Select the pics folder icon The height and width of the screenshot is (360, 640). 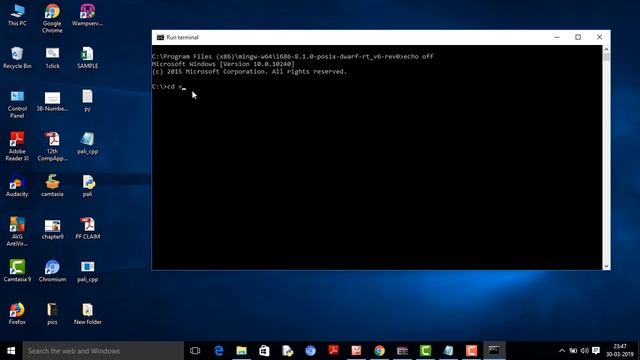pos(52,313)
